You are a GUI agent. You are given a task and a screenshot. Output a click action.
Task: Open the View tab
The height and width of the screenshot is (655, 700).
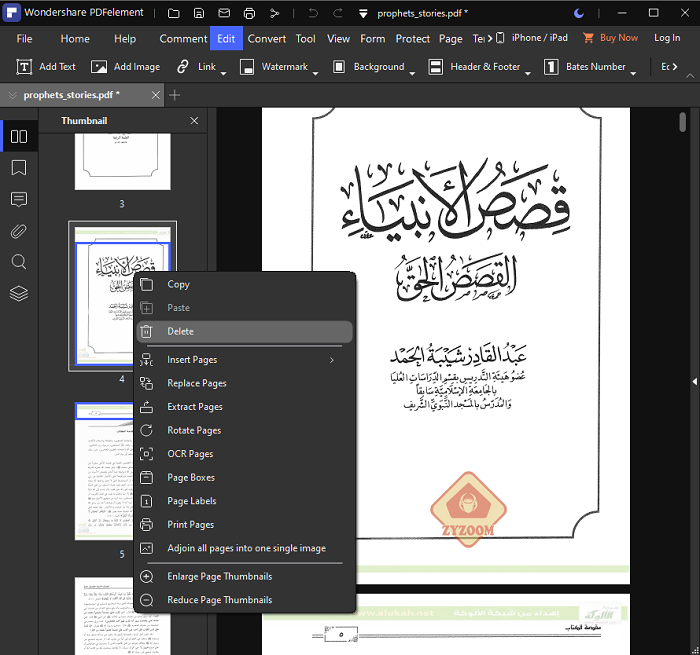(338, 39)
